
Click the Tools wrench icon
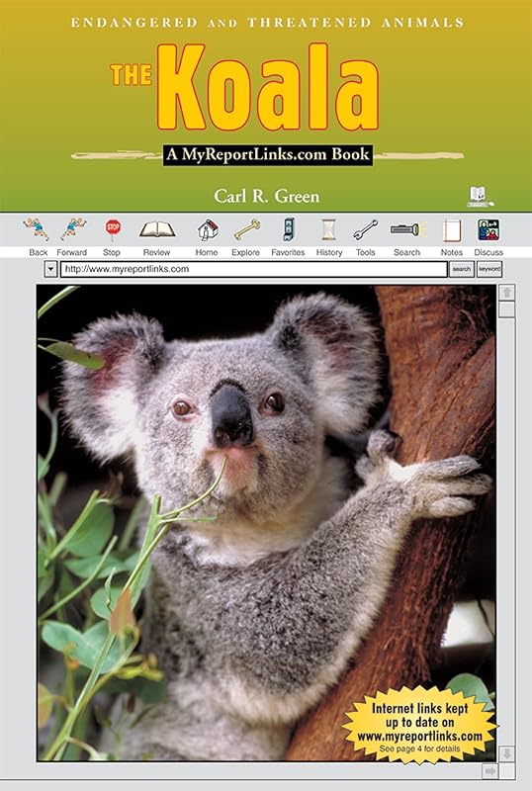[x=366, y=230]
